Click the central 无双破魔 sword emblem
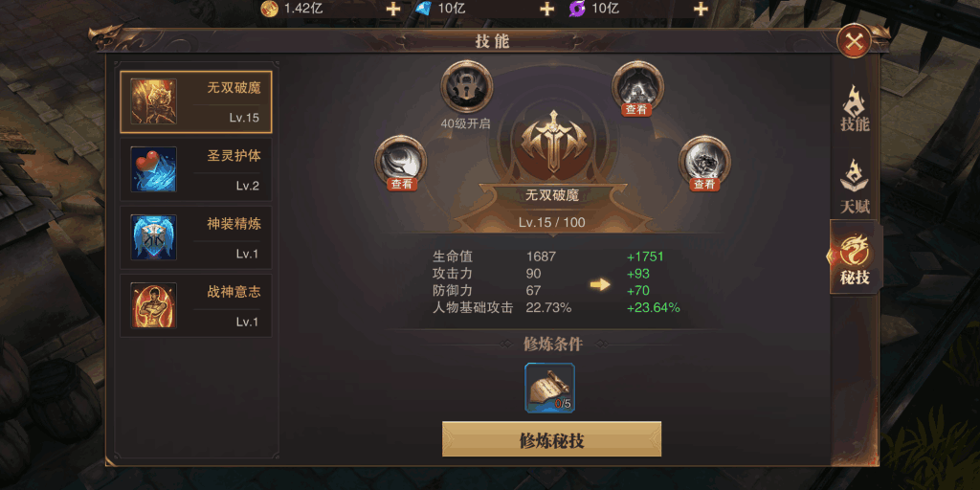The image size is (980, 490). tap(553, 143)
